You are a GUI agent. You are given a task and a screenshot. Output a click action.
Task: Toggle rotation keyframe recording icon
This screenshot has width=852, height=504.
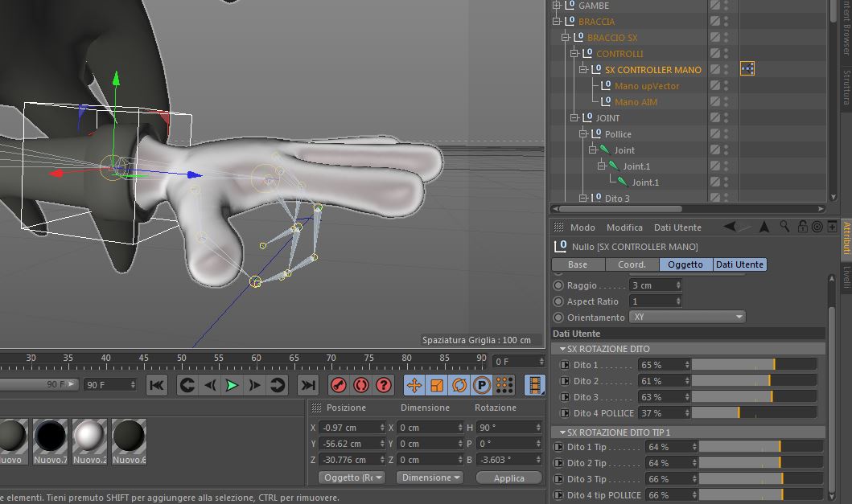point(459,386)
